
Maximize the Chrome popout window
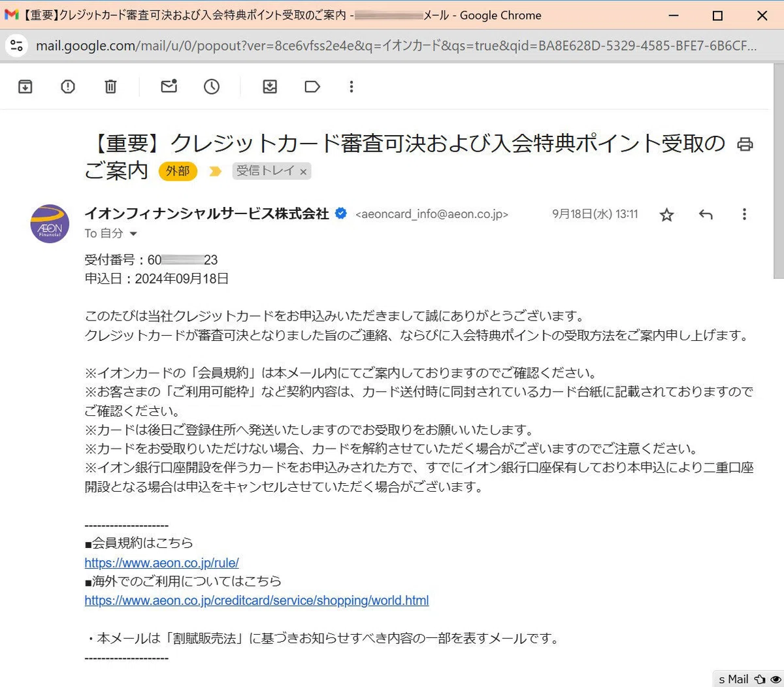tap(717, 15)
